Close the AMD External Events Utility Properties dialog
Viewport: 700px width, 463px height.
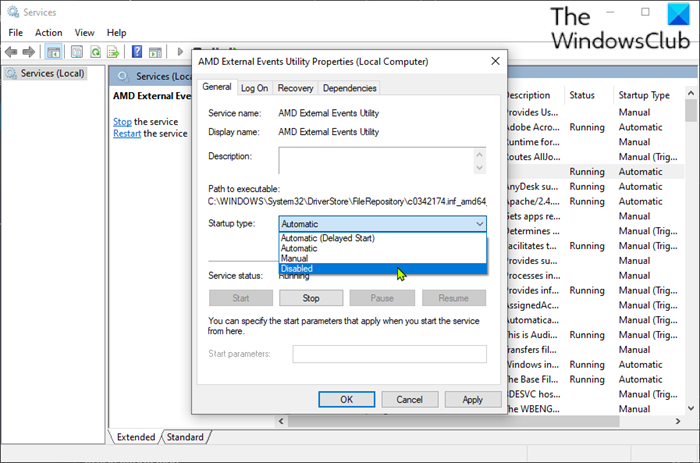(495, 61)
